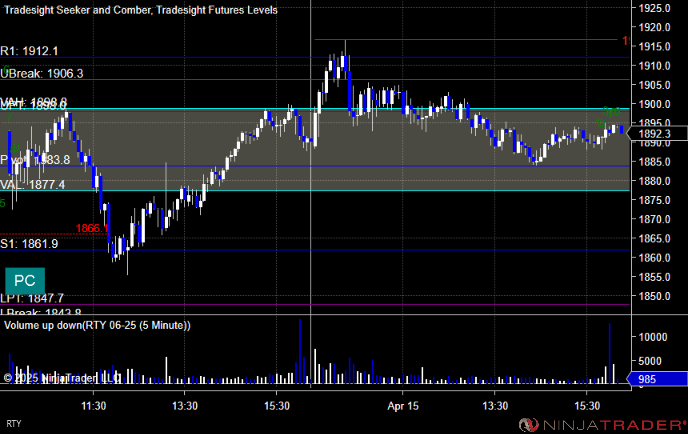The width and height of the screenshot is (688, 434).
Task: Click the LPT: 1847.7 label
Action: click(x=32, y=298)
